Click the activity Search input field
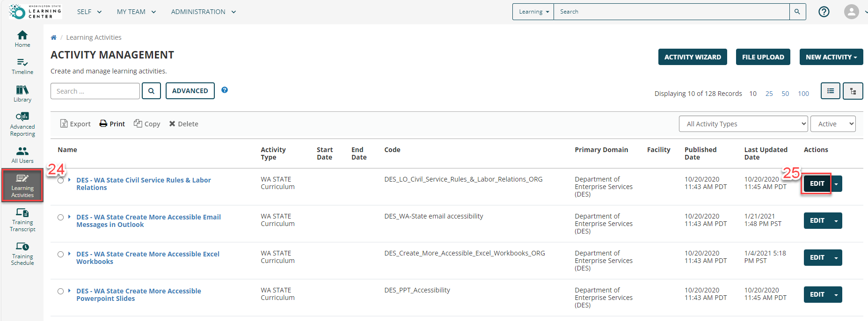Screen dimensions: 868x321 pyautogui.click(x=95, y=91)
